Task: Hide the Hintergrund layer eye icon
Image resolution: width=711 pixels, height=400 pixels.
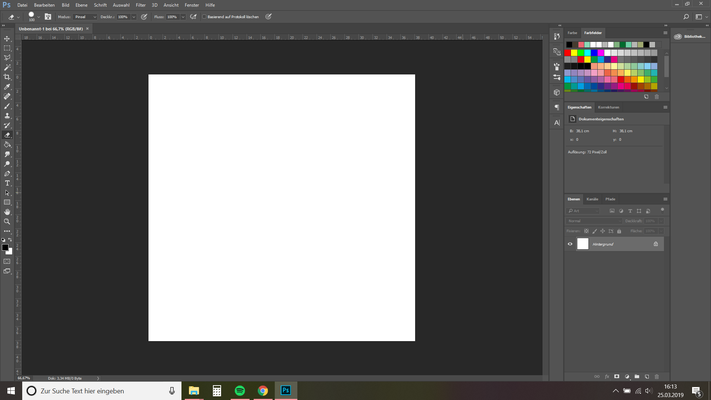Action: pyautogui.click(x=570, y=244)
